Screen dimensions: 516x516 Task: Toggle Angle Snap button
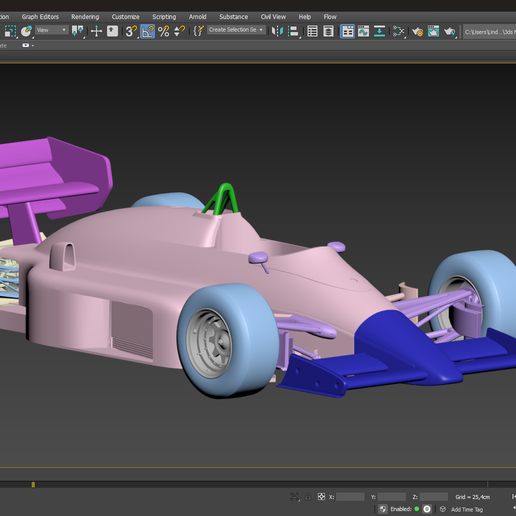click(x=147, y=31)
